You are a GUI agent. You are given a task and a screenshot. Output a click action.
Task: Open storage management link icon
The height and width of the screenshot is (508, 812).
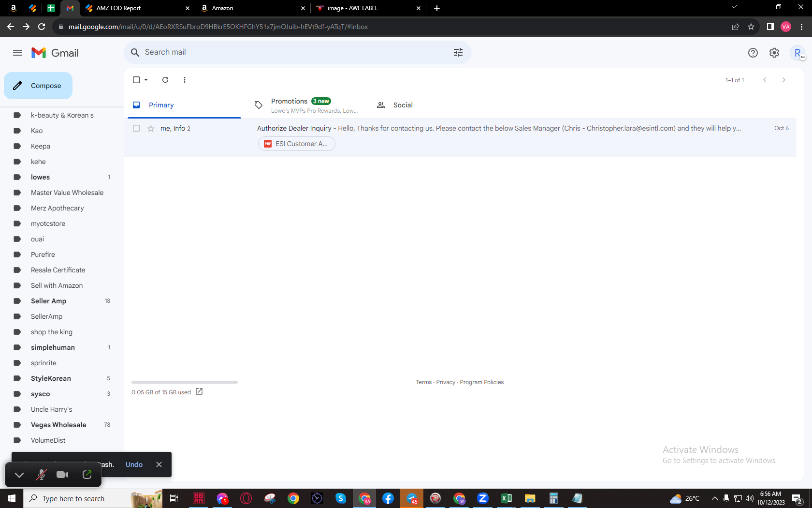tap(199, 392)
